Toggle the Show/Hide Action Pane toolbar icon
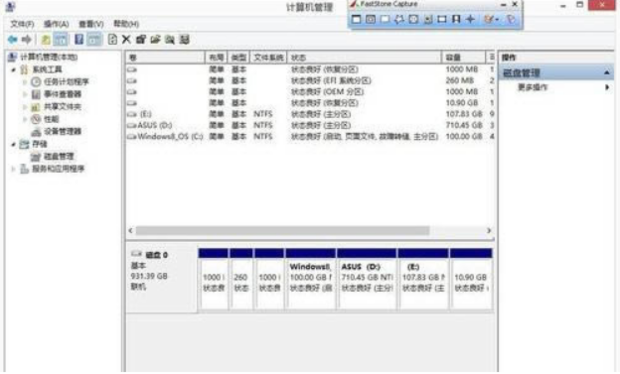This screenshot has width=620, height=374. 94,40
